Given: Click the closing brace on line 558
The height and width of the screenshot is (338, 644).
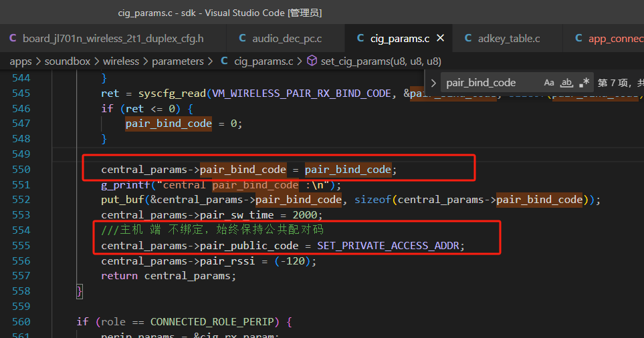Looking at the screenshot, I should click(x=80, y=292).
